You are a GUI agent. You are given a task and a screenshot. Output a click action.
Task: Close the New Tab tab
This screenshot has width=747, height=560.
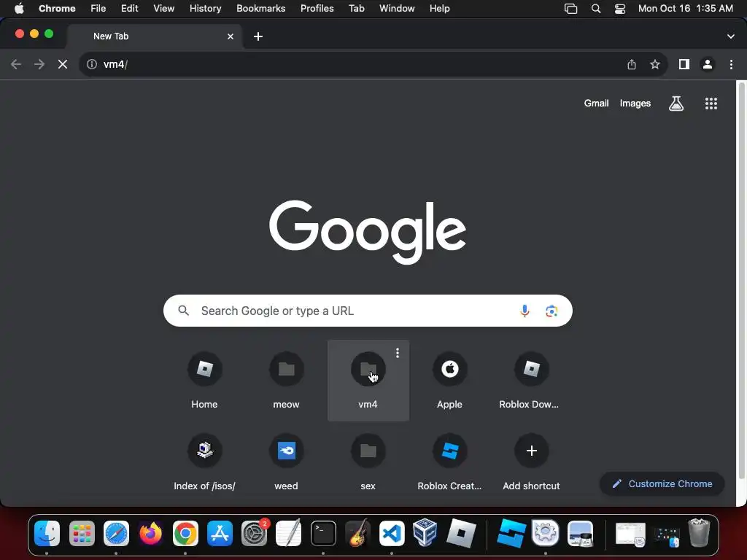pyautogui.click(x=231, y=36)
